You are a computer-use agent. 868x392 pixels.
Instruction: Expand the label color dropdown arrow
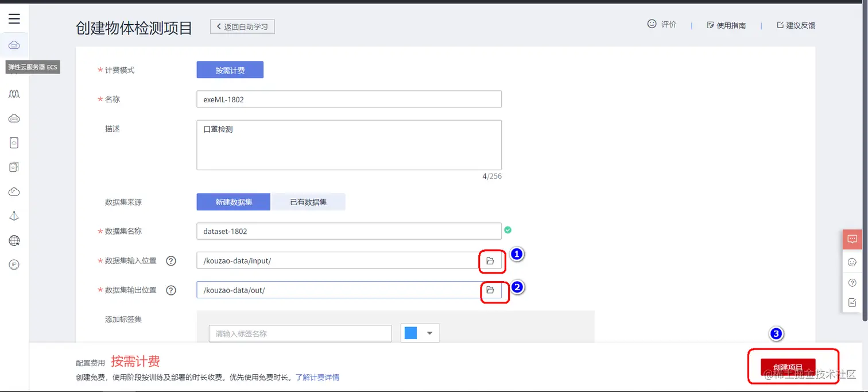click(x=429, y=333)
